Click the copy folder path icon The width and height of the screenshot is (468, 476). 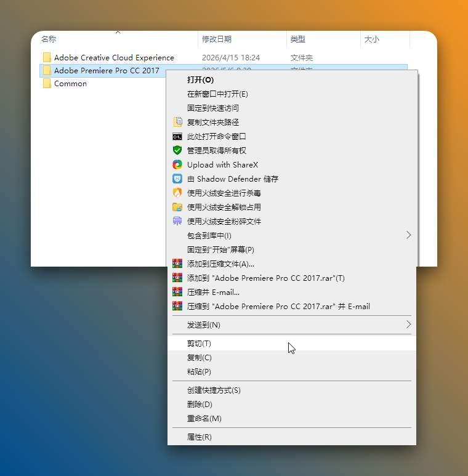point(177,122)
